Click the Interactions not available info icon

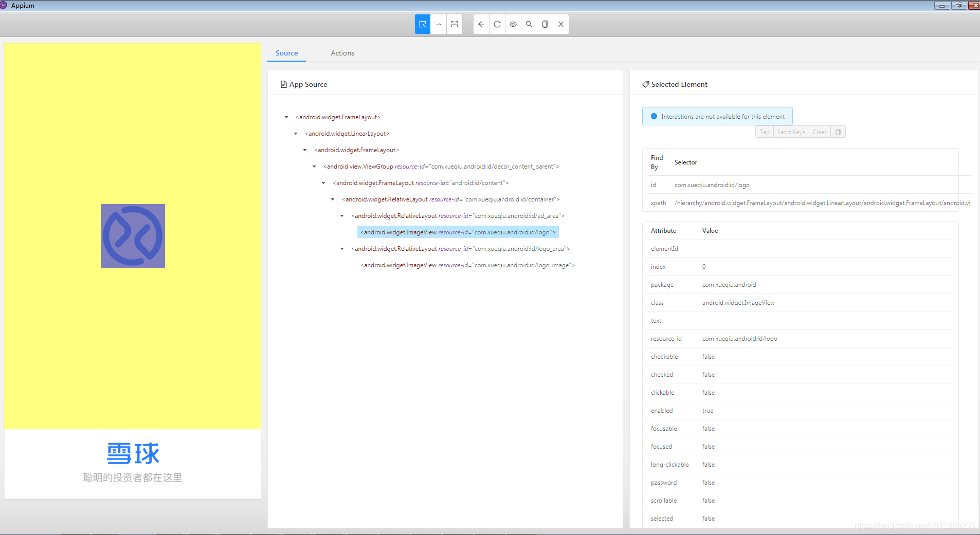pos(654,117)
